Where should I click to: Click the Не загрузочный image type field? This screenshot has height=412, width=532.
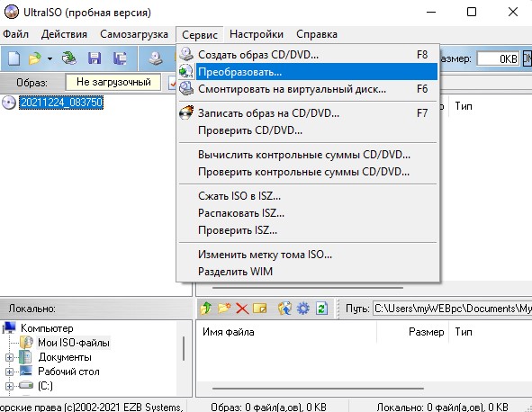(113, 82)
